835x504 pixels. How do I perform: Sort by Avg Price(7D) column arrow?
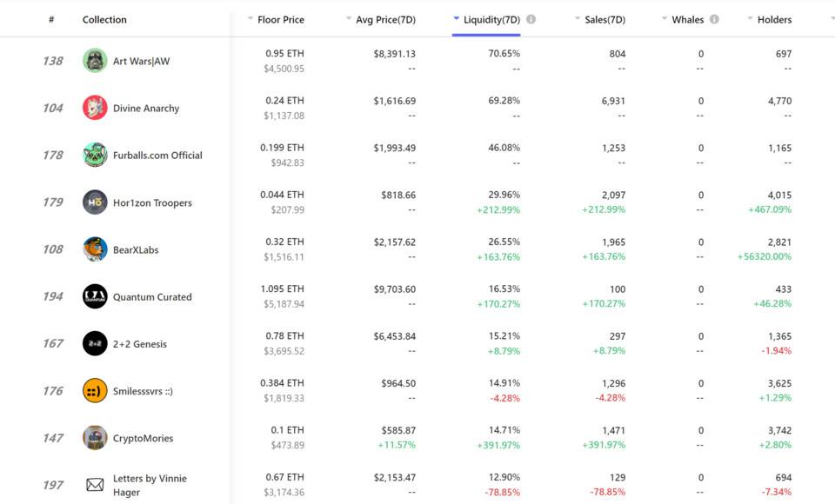point(349,18)
